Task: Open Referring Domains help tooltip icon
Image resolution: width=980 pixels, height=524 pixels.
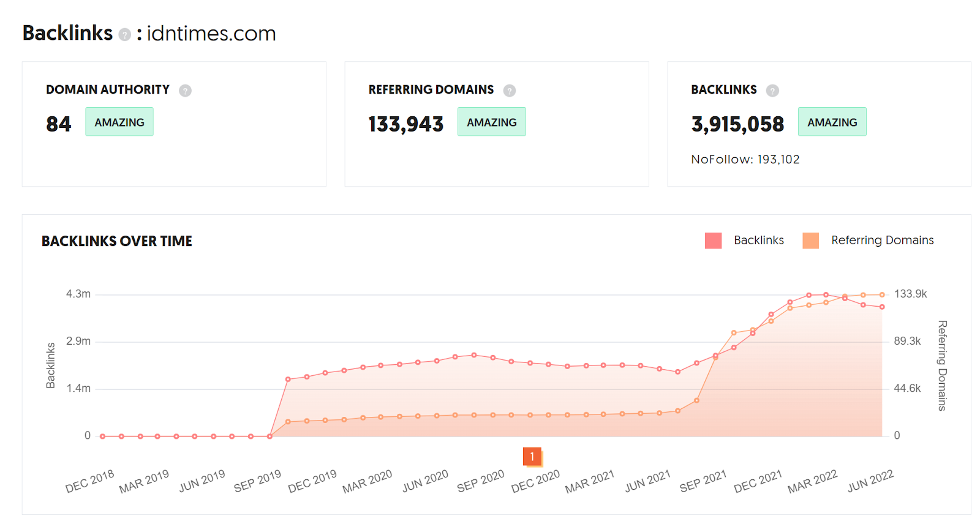Action: [510, 91]
